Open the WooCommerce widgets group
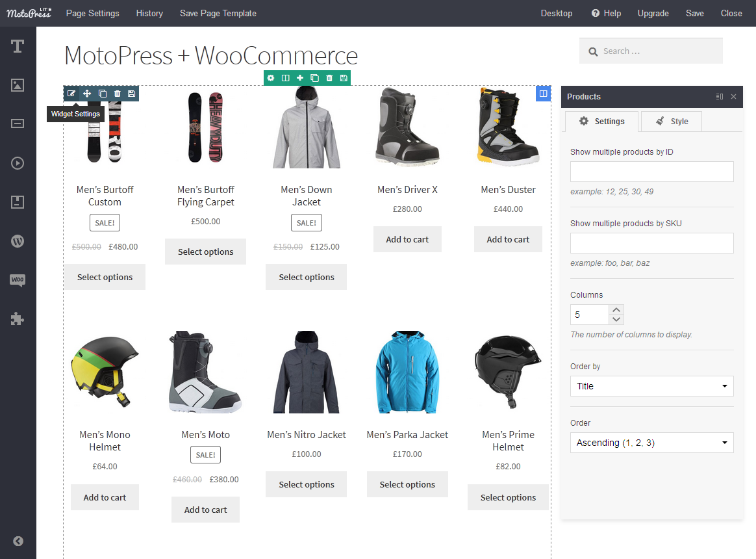This screenshot has width=756, height=559. click(x=18, y=280)
